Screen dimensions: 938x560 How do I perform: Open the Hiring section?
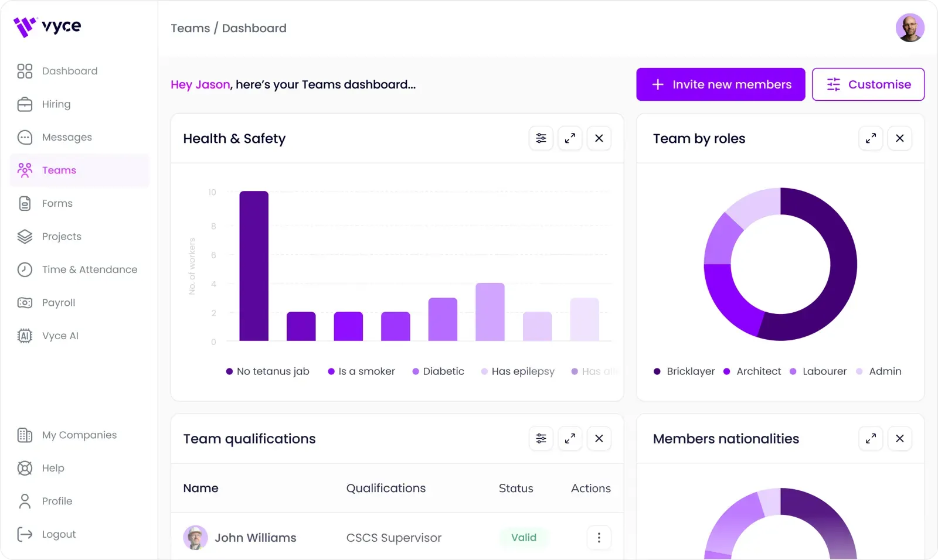point(80,104)
